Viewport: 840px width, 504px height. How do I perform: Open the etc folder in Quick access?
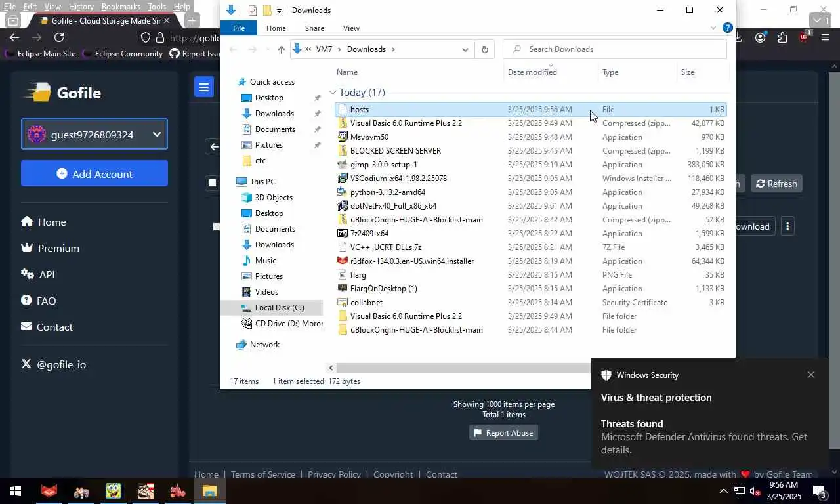point(260,161)
